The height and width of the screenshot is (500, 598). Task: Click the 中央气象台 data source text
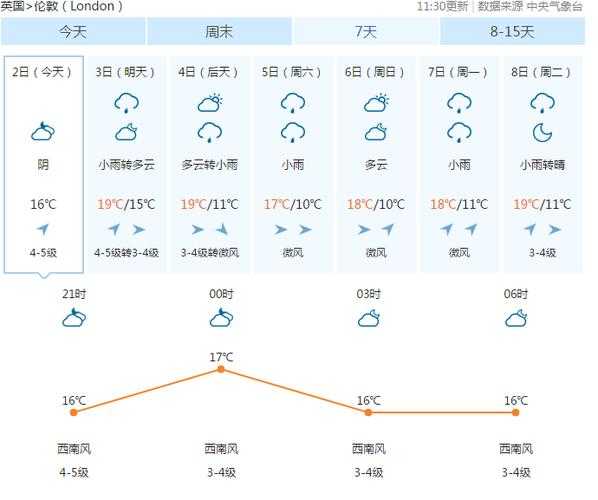click(555, 6)
